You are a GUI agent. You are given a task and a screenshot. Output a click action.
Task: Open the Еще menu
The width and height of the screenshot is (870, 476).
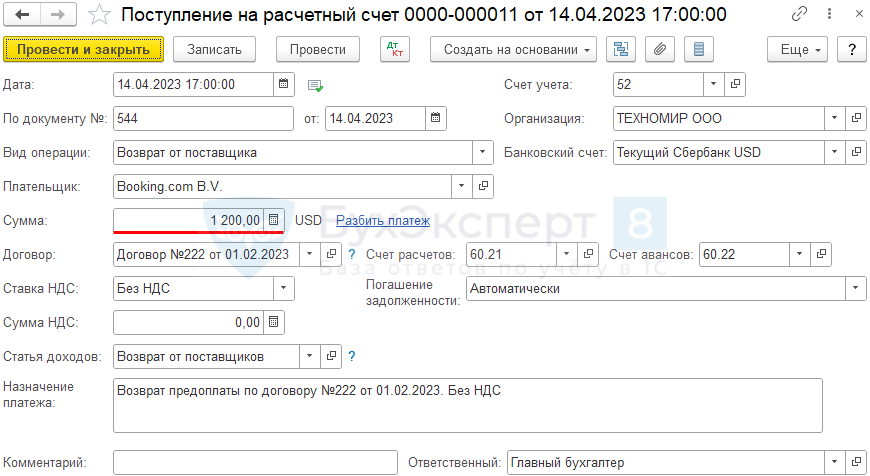pos(797,49)
